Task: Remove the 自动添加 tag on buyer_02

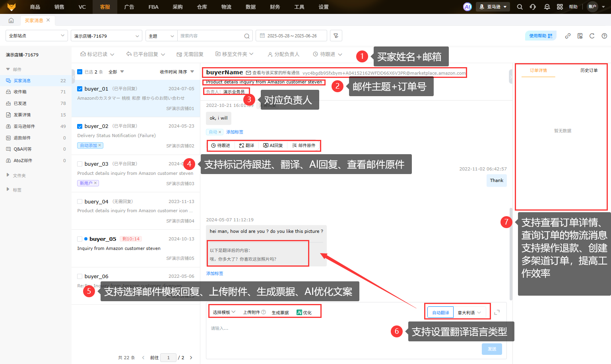Action: pos(100,145)
